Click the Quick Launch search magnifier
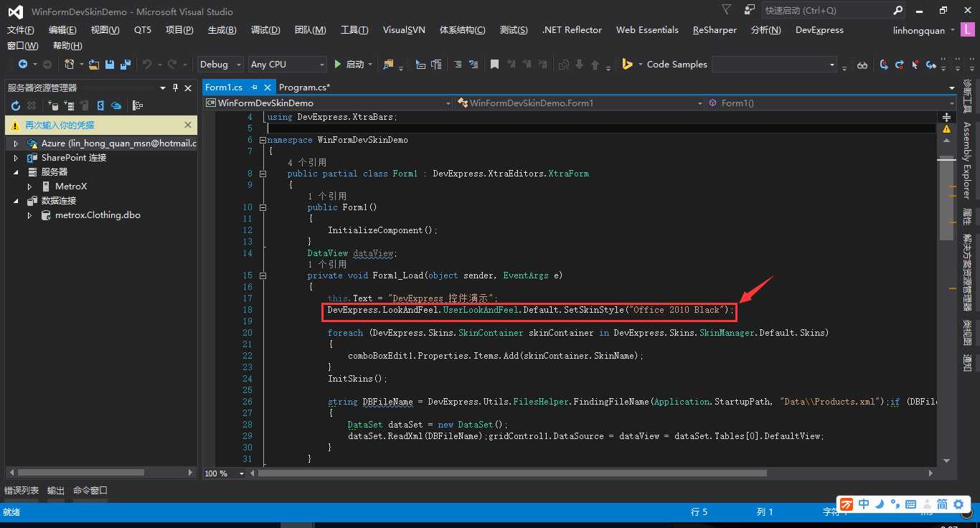 [x=898, y=10]
